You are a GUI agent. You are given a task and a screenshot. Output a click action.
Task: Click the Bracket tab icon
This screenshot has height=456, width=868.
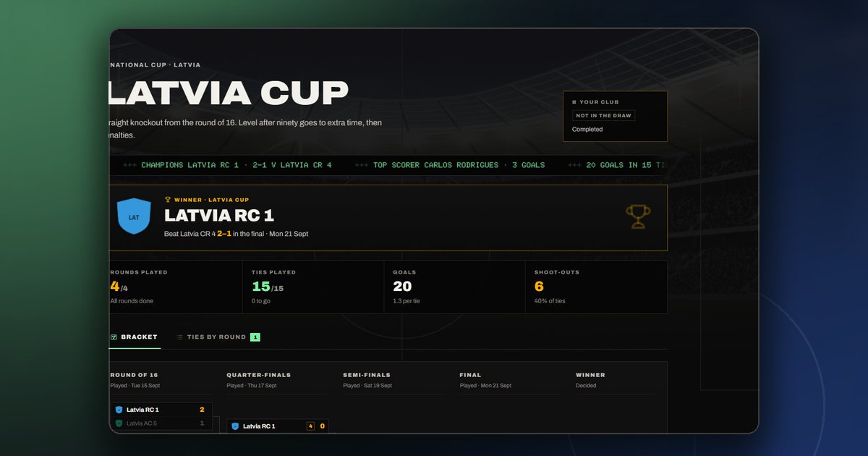pos(114,337)
